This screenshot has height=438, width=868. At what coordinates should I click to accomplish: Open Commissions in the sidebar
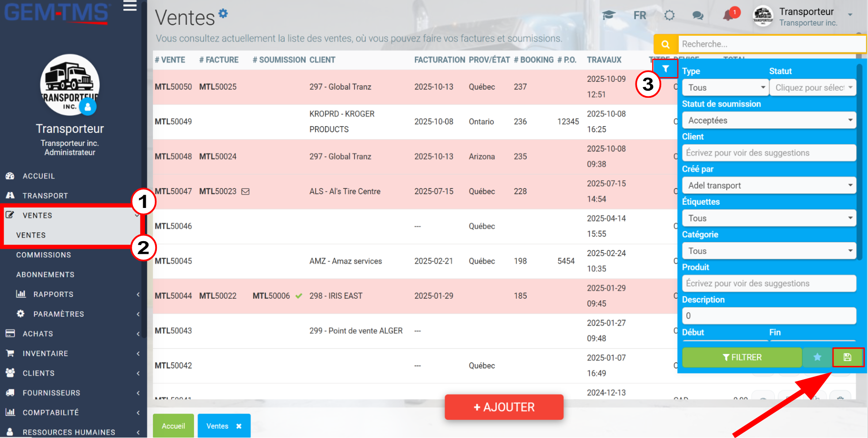coord(43,255)
